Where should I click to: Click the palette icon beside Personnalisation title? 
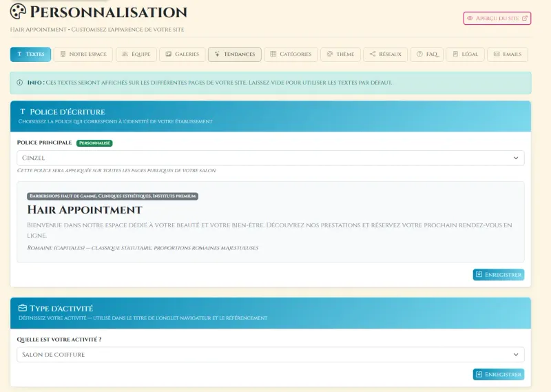[19, 12]
